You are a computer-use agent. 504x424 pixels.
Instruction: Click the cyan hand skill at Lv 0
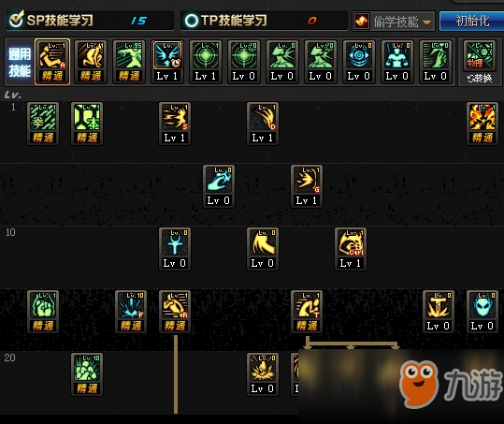pyautogui.click(x=219, y=180)
